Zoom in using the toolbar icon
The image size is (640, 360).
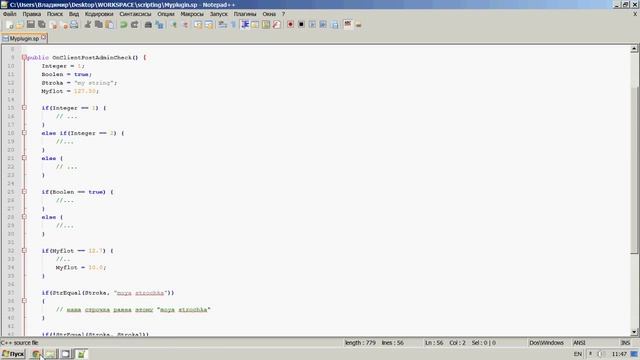174,24
